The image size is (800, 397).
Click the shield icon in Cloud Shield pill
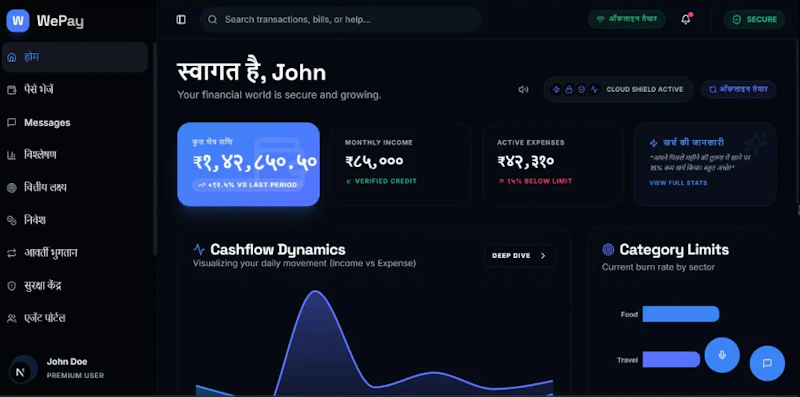point(582,90)
